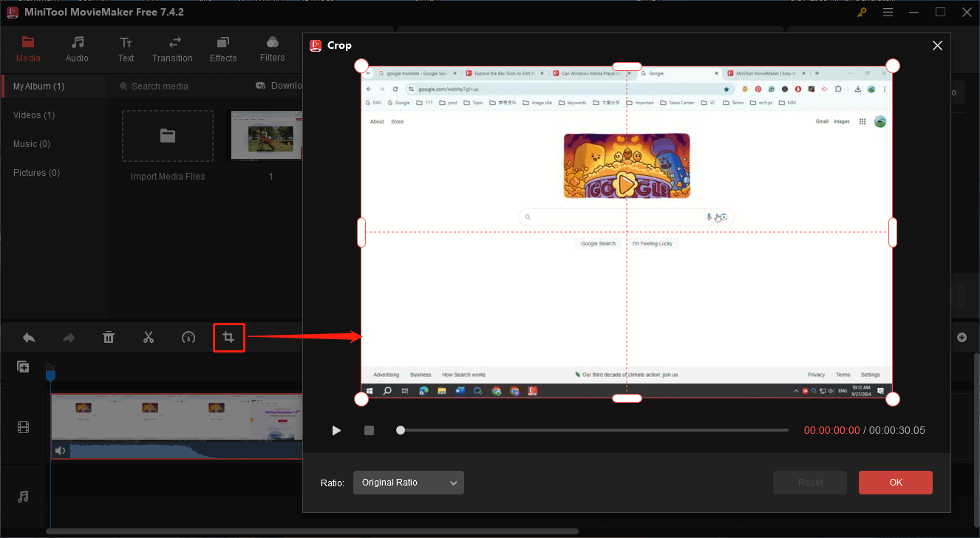This screenshot has height=538, width=980.
Task: Select Pictures (0) category
Action: point(36,173)
